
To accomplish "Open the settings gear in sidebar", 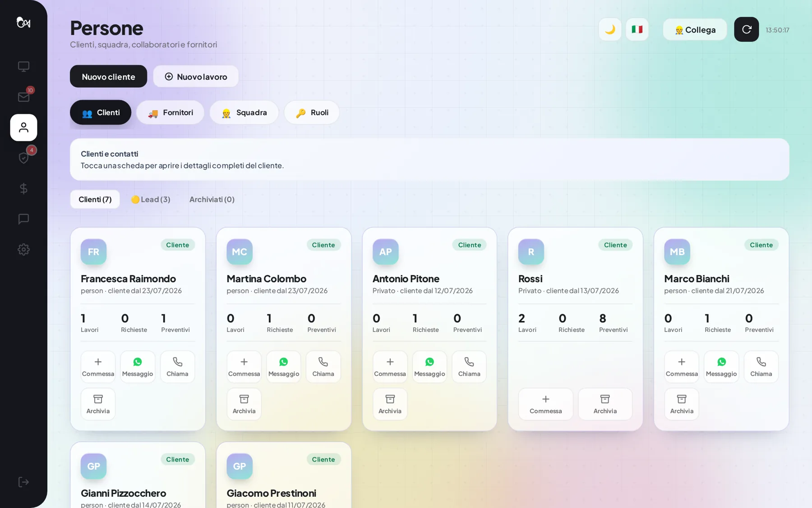I will tap(23, 249).
